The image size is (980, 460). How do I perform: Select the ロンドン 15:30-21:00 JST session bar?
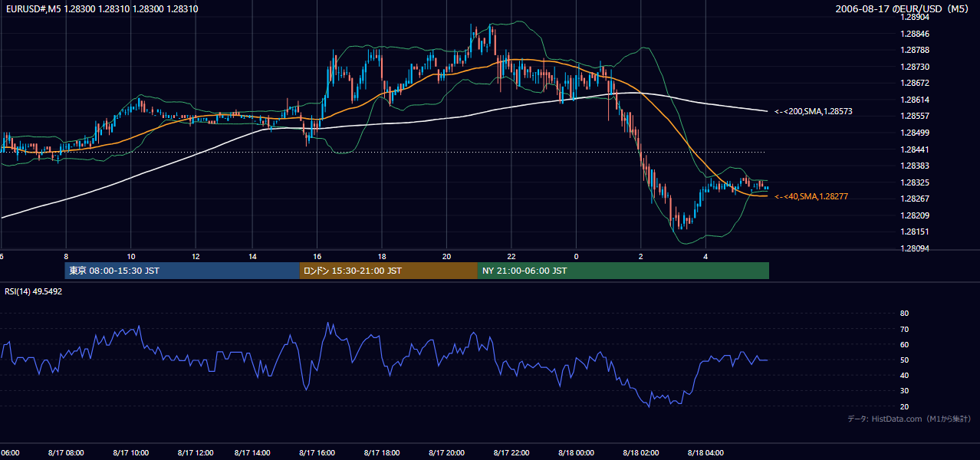click(x=389, y=271)
